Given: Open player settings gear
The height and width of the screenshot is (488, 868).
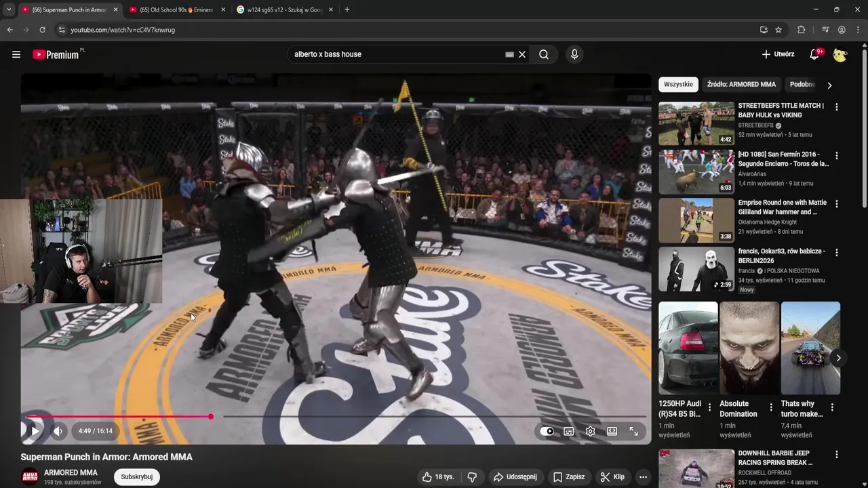Looking at the screenshot, I should pos(591,431).
